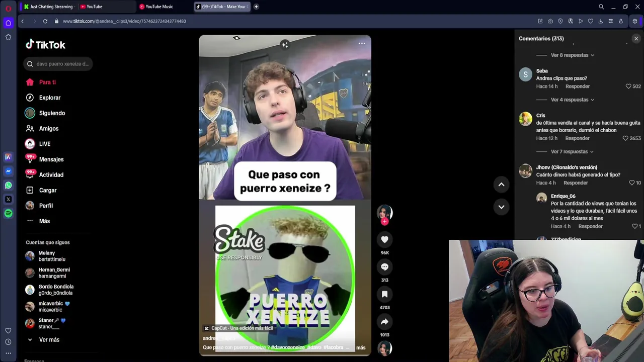Click Responder under Seba's comment
Image resolution: width=644 pixels, height=362 pixels.
coord(577,86)
